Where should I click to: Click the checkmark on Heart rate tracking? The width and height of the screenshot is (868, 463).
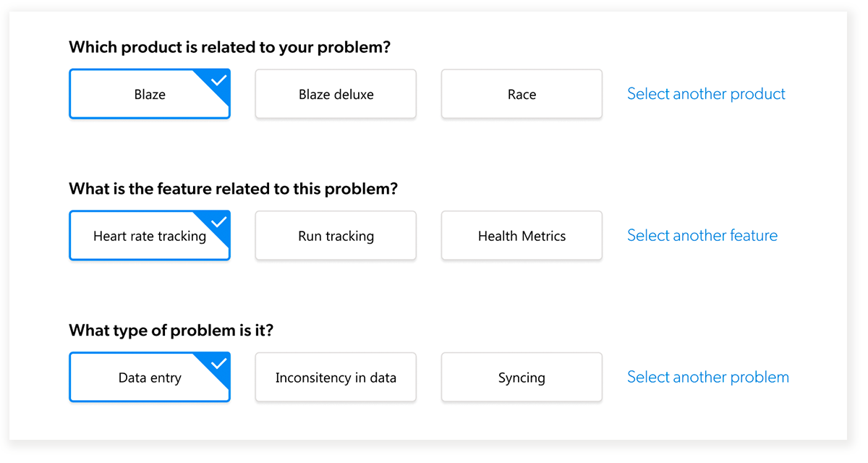click(218, 221)
